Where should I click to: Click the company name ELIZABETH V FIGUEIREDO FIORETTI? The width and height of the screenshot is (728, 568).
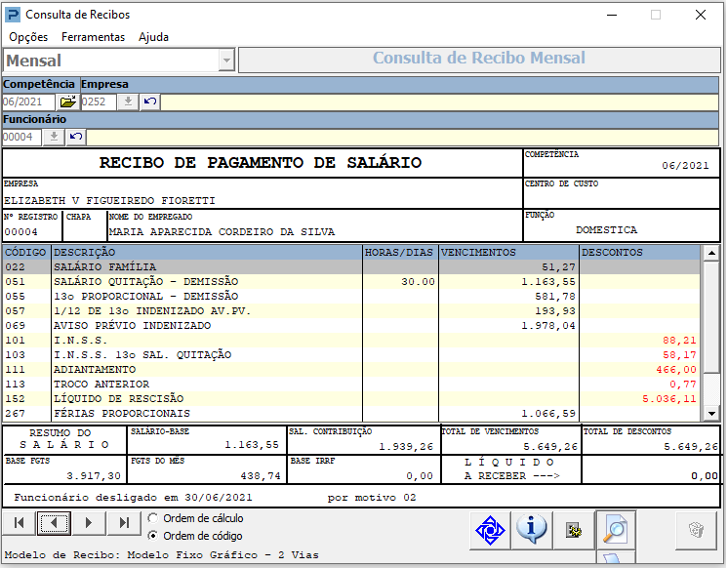(x=109, y=201)
